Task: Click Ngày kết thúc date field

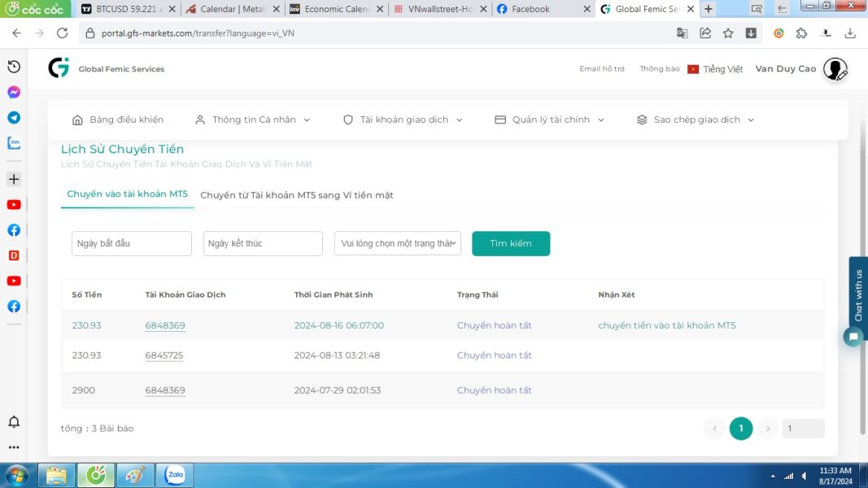Action: 263,243
